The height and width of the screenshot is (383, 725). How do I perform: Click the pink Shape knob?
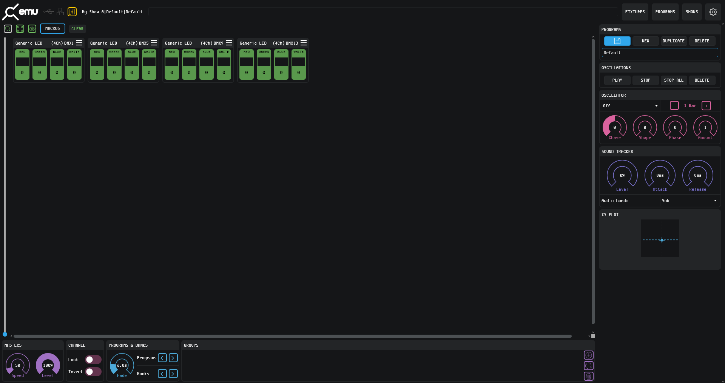pyautogui.click(x=645, y=127)
